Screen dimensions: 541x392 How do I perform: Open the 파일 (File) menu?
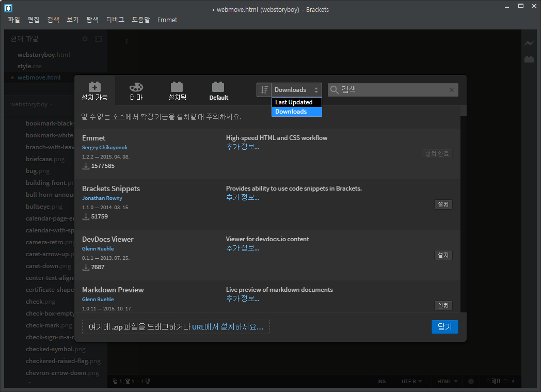(x=14, y=20)
